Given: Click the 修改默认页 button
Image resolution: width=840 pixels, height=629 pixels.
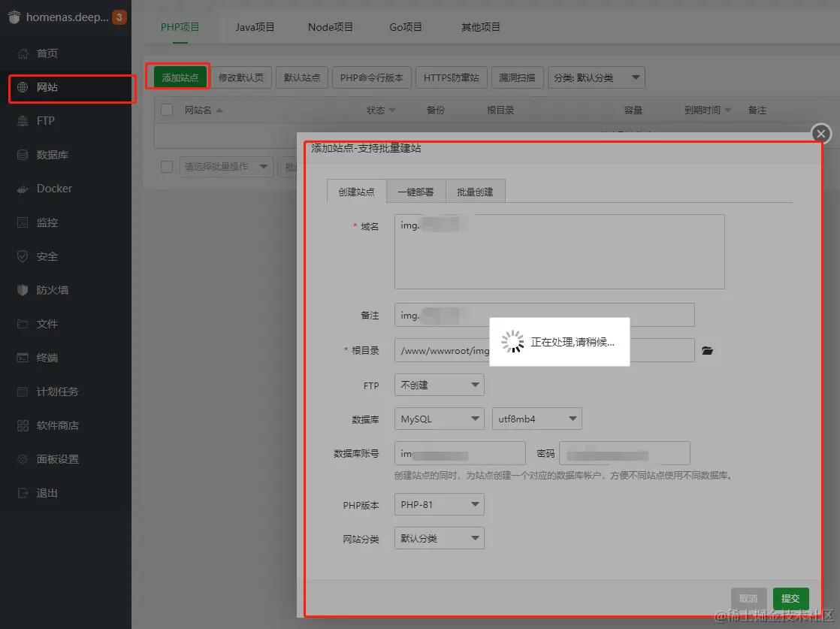Looking at the screenshot, I should pos(241,77).
